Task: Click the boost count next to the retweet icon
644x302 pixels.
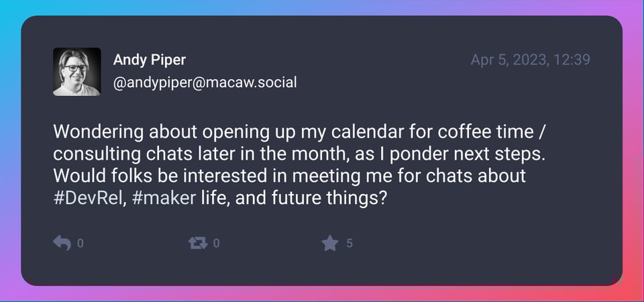Action: click(216, 244)
